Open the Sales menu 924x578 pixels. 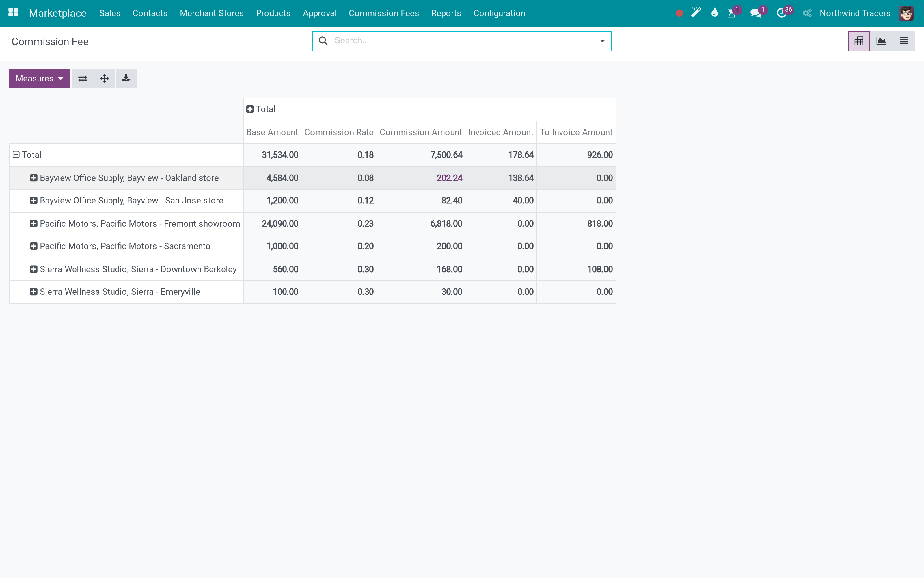point(110,13)
